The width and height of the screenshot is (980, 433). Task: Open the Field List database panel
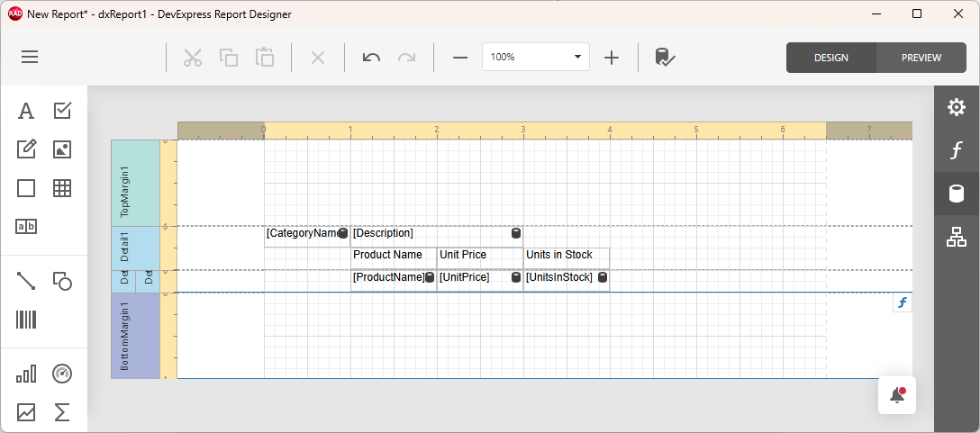[x=957, y=194]
